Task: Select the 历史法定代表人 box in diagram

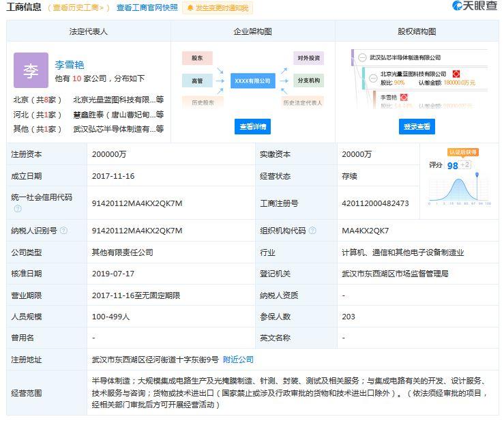Action: 302,102
